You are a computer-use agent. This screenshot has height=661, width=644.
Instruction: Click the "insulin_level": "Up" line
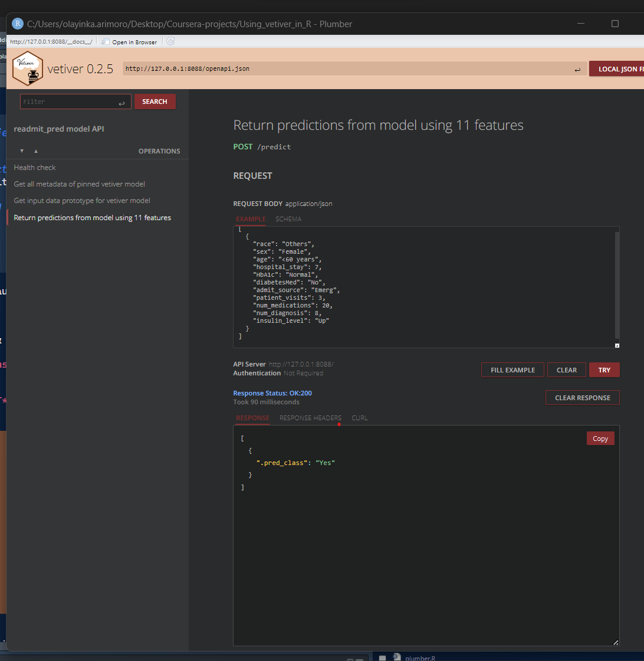pos(291,321)
